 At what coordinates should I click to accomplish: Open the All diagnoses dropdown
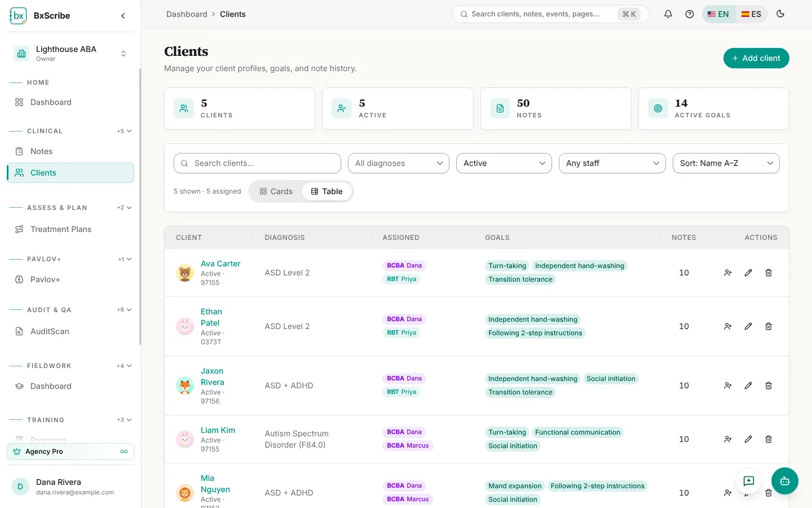399,163
